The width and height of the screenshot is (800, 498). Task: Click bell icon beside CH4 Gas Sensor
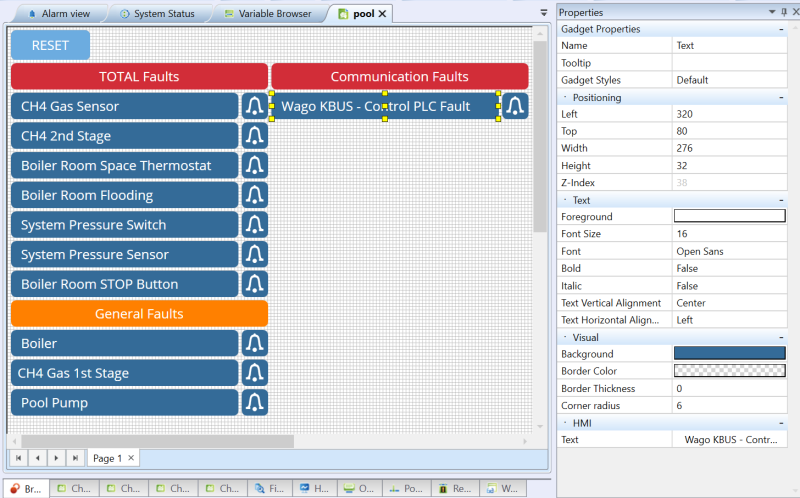pyautogui.click(x=255, y=106)
